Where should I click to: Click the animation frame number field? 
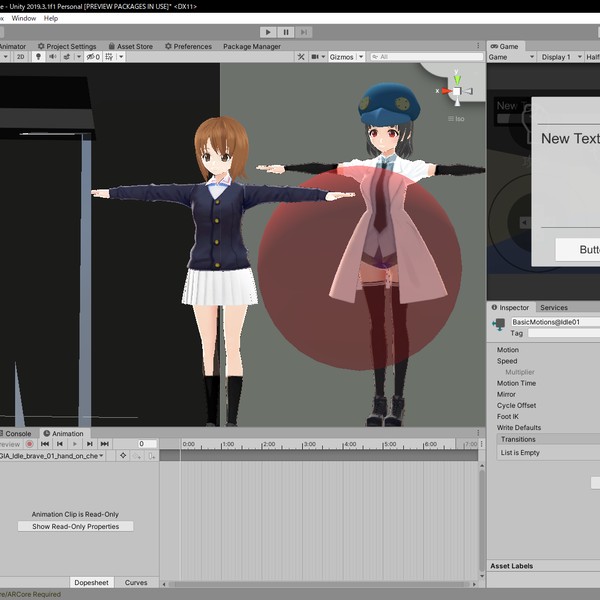click(147, 444)
